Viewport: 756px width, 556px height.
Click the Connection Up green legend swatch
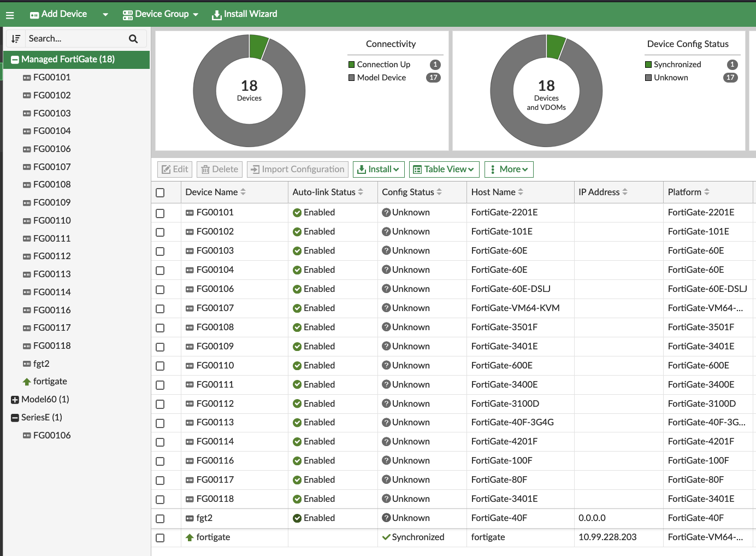352,65
